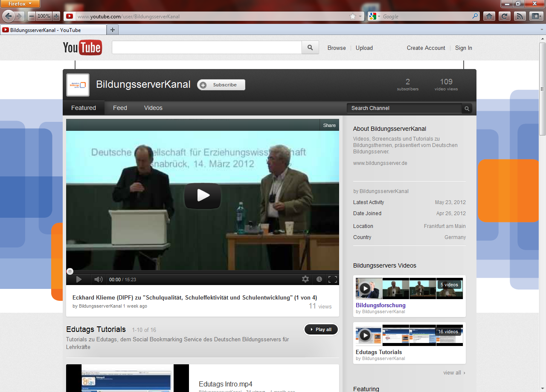Click the YouTube logo

click(x=82, y=48)
